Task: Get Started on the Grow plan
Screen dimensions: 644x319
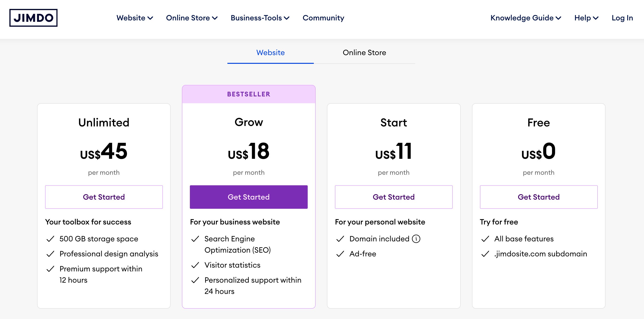Action: click(x=249, y=197)
